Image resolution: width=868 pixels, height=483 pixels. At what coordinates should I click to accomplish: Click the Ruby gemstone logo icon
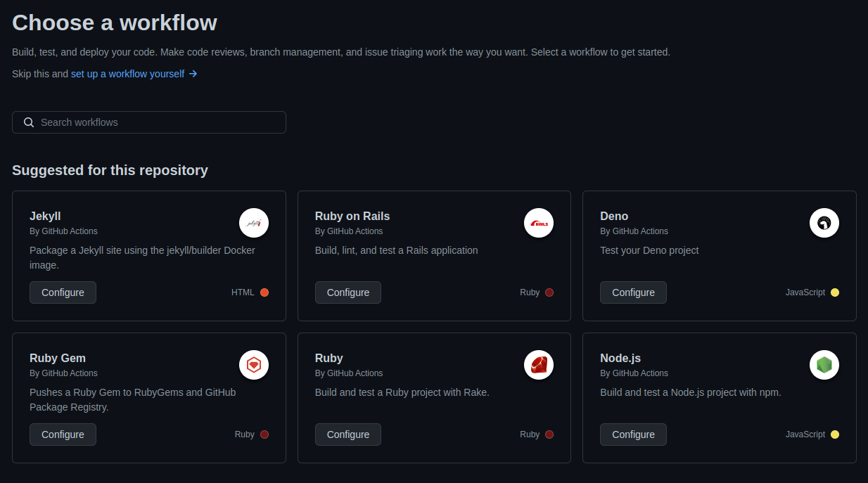point(539,365)
